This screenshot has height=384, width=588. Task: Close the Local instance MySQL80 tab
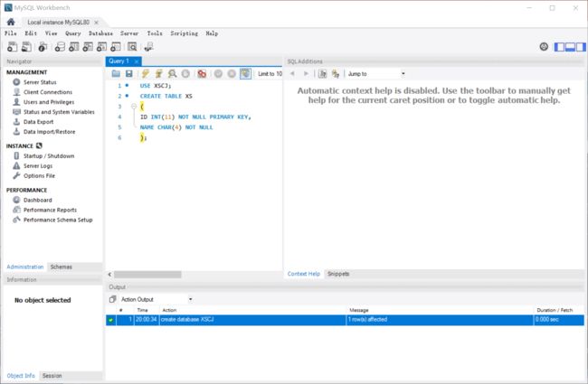tap(97, 23)
